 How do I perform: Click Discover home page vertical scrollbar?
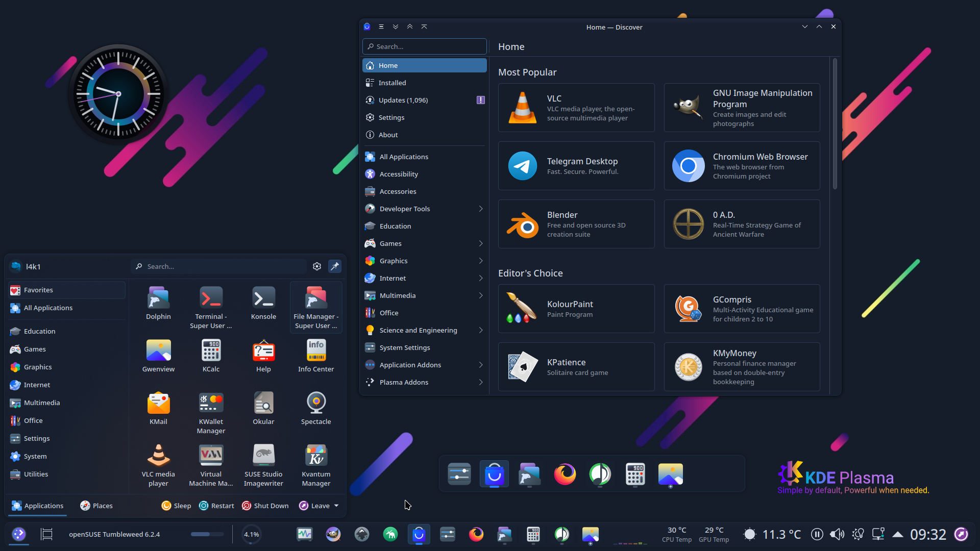(x=835, y=124)
